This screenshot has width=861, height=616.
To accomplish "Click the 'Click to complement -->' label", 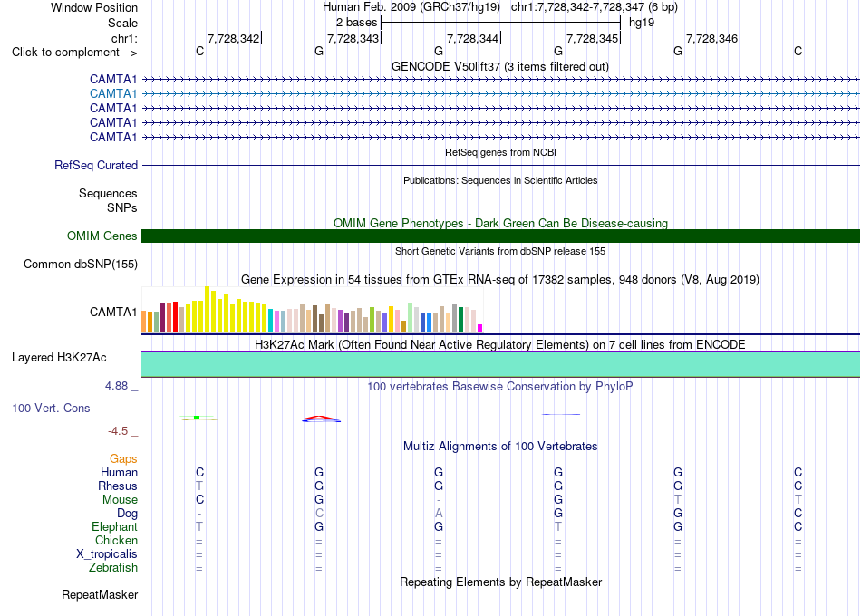I will (x=74, y=53).
